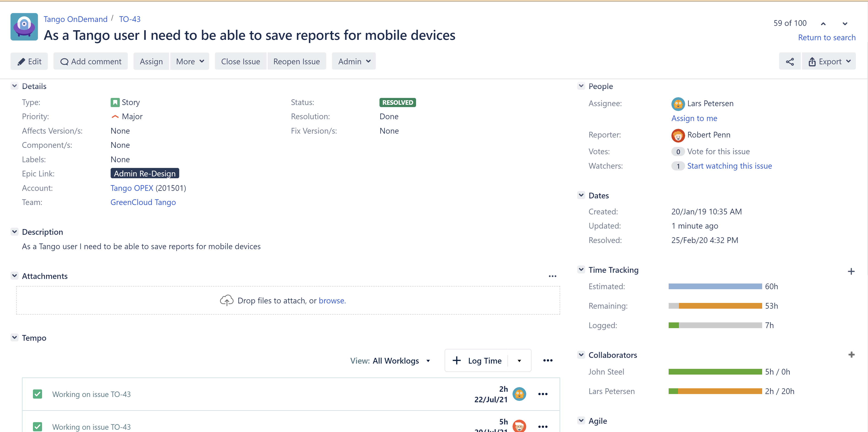Click plus icon in Time Tracking section

point(851,271)
